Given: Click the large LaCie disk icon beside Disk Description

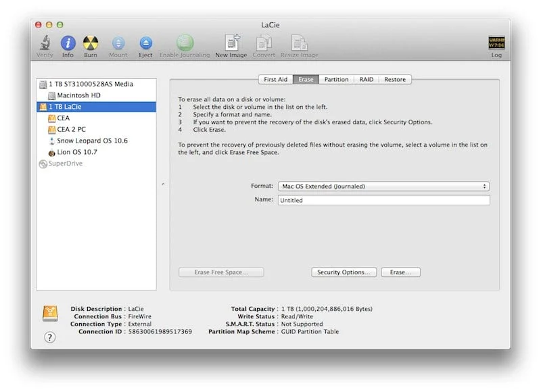Looking at the screenshot, I should (50, 313).
